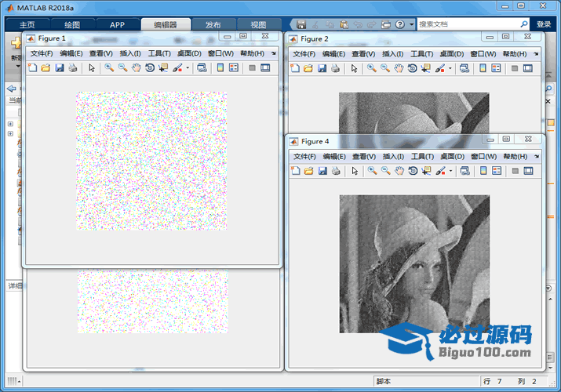Open quick access toolbar dropdown arrow
Viewport: 561px width, 392px height.
pyautogui.click(x=411, y=24)
